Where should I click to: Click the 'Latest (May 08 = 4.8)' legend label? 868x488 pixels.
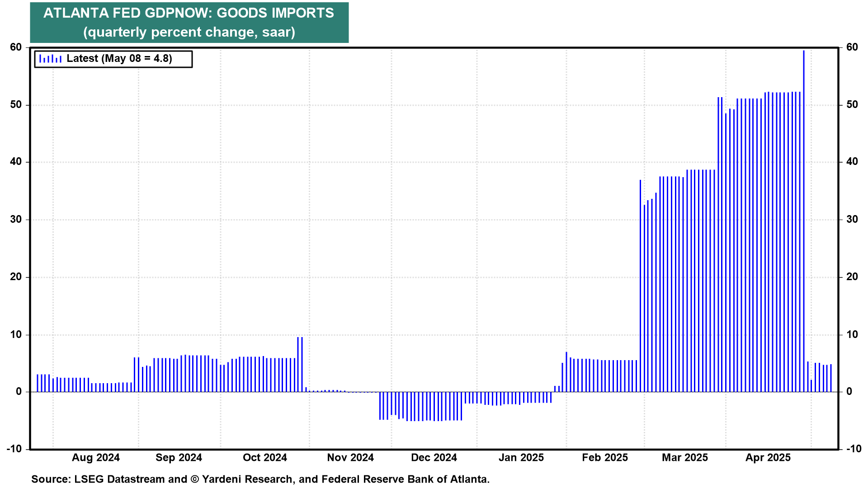(119, 59)
